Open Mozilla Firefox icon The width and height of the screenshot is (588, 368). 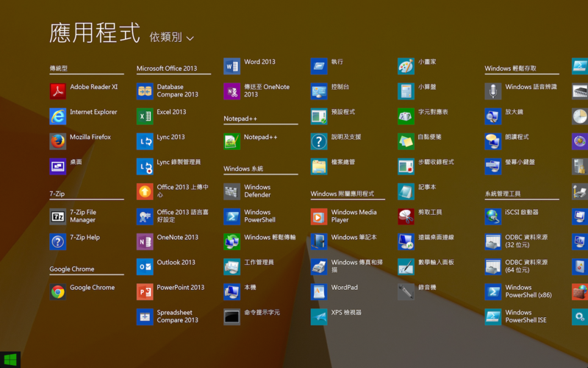58,141
